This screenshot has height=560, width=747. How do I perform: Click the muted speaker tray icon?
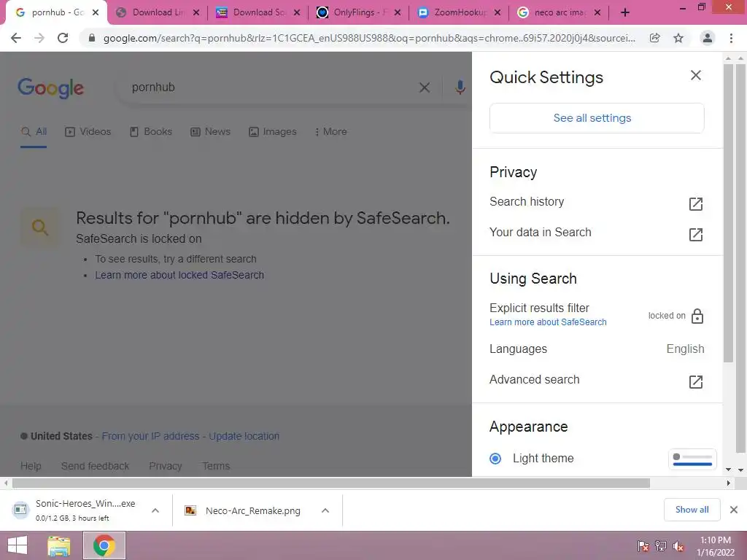coord(678,546)
